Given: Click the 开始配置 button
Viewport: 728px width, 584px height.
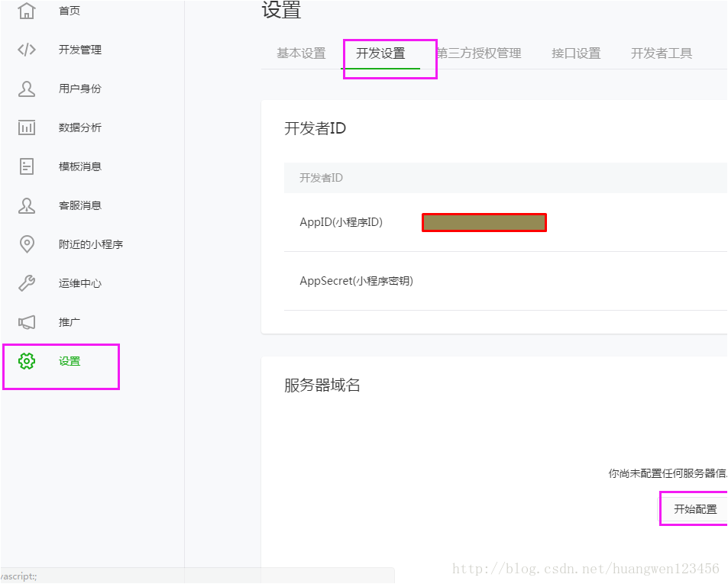Looking at the screenshot, I should pos(695,509).
